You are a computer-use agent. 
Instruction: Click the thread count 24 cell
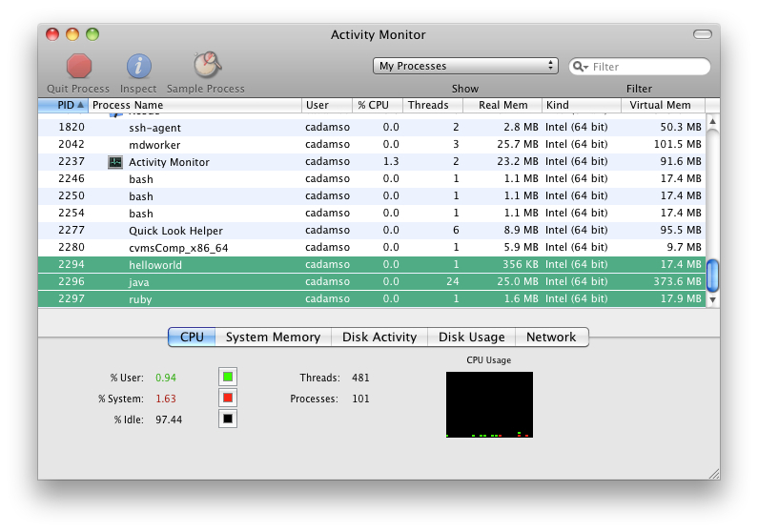pos(453,281)
